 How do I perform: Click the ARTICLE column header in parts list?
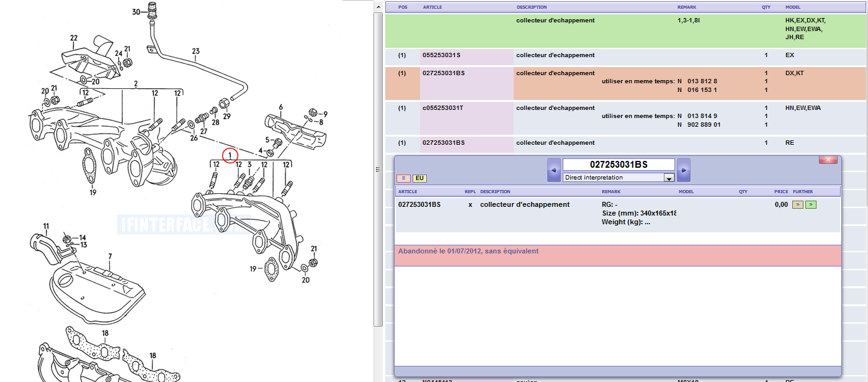click(x=433, y=7)
